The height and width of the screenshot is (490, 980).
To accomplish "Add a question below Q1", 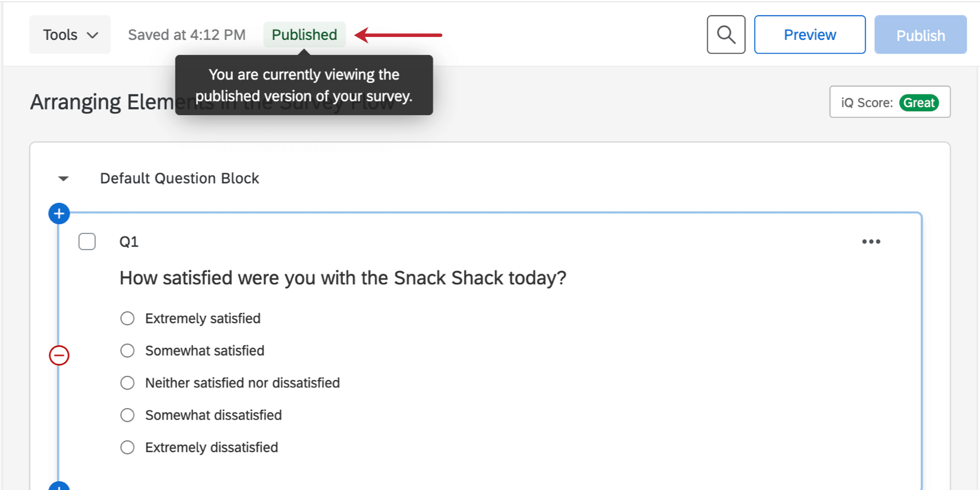I will (x=58, y=487).
